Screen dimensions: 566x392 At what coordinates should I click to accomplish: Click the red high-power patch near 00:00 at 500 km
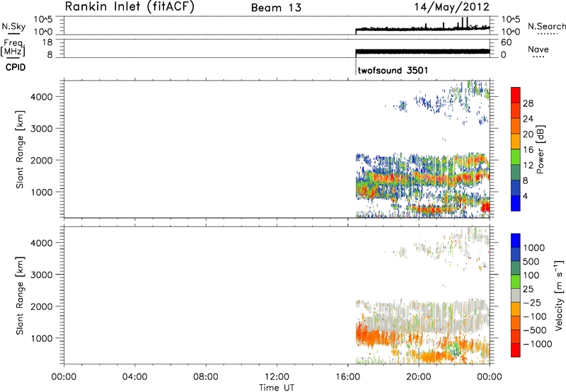485,207
